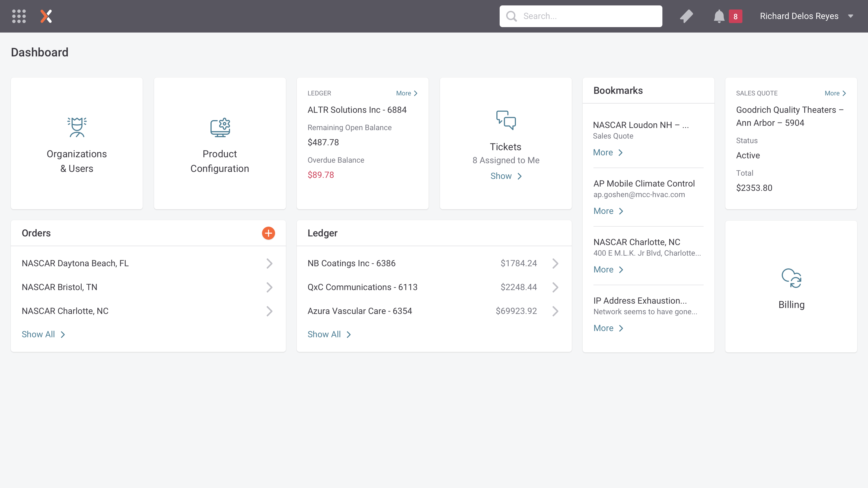The image size is (868, 488).
Task: Click the red 8 notification badge
Action: point(735,16)
